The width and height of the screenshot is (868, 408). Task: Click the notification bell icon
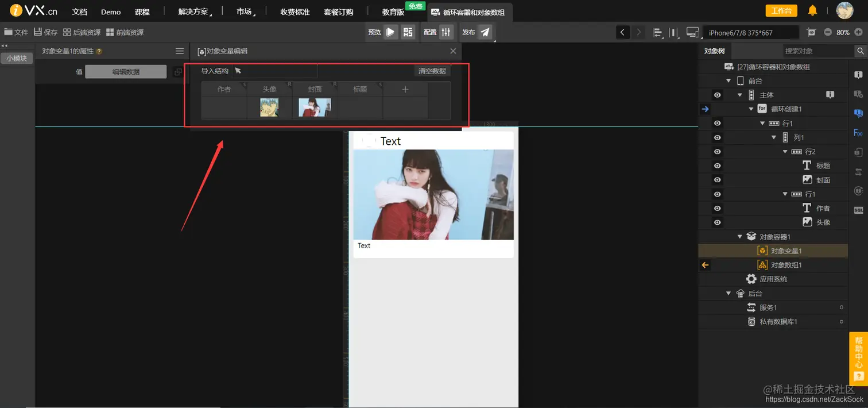click(x=813, y=10)
